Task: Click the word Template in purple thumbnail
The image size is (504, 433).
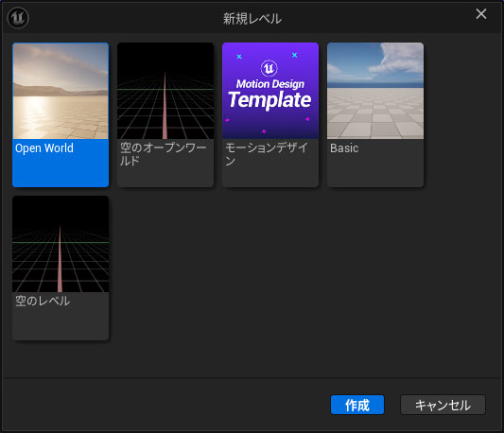Action: [269, 100]
